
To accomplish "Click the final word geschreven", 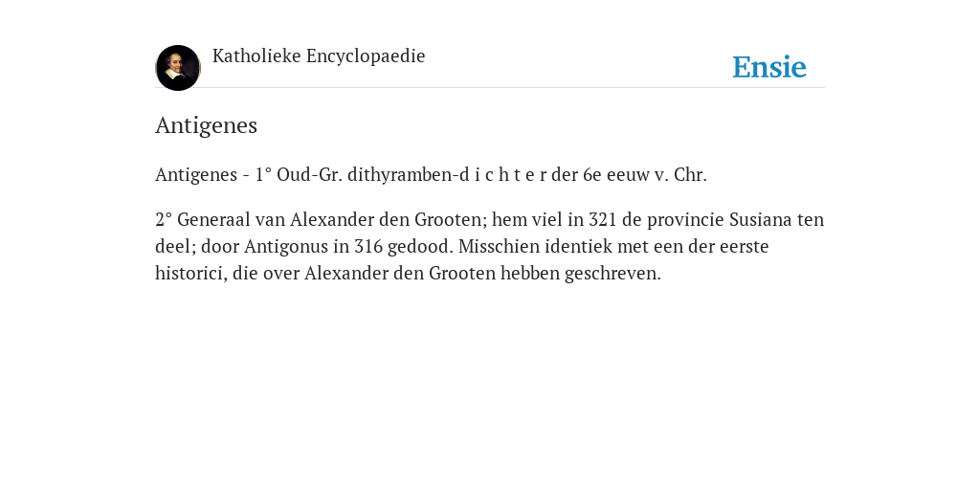I will (x=613, y=273).
